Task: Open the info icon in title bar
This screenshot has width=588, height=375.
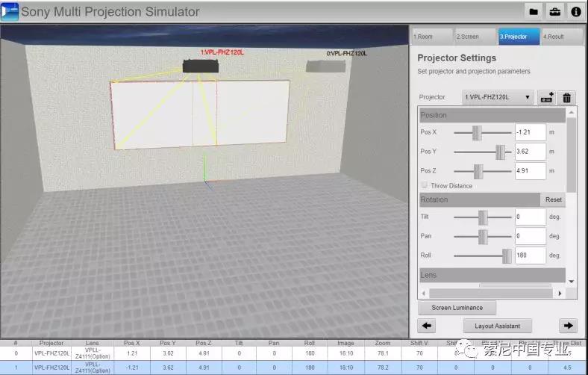Action: [x=576, y=12]
